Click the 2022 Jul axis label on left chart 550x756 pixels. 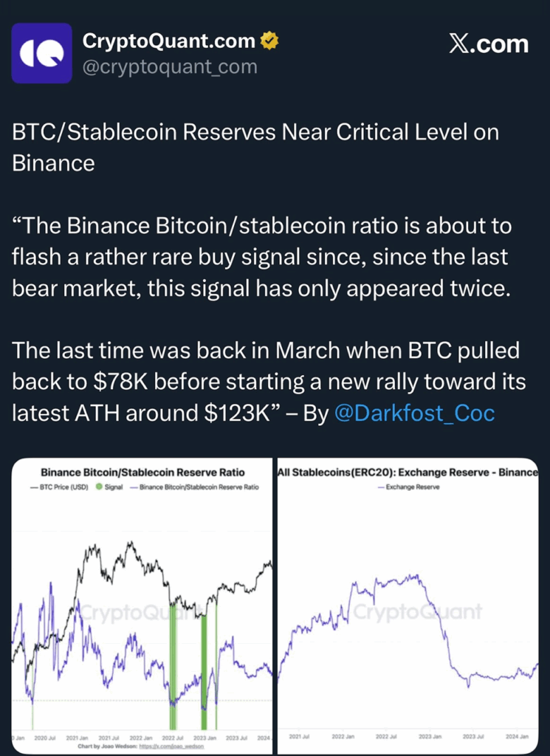tap(173, 738)
